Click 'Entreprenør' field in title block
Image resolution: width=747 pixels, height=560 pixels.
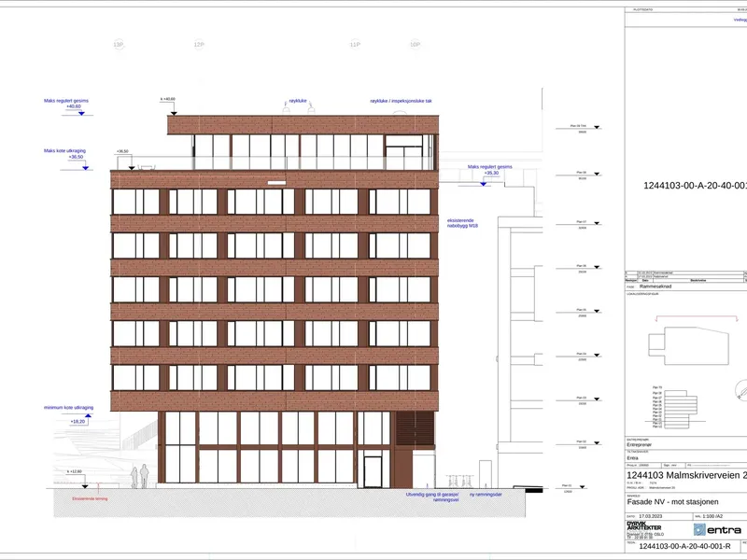click(x=639, y=445)
